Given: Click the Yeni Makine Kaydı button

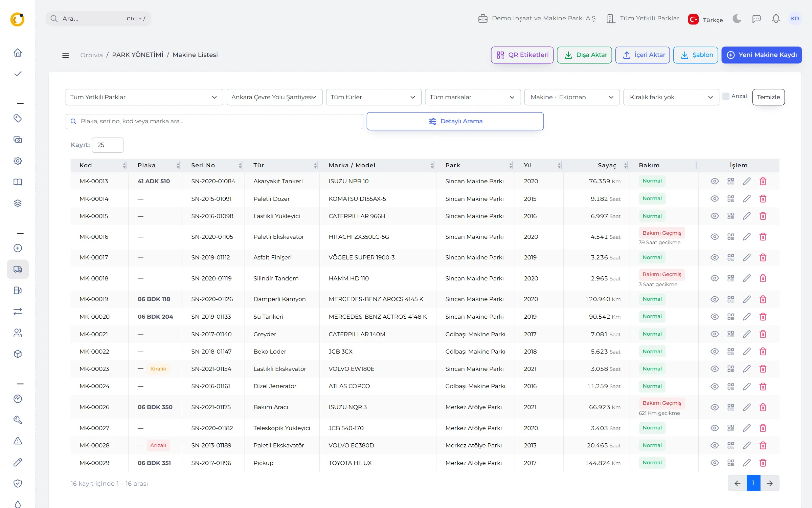Looking at the screenshot, I should tap(761, 55).
